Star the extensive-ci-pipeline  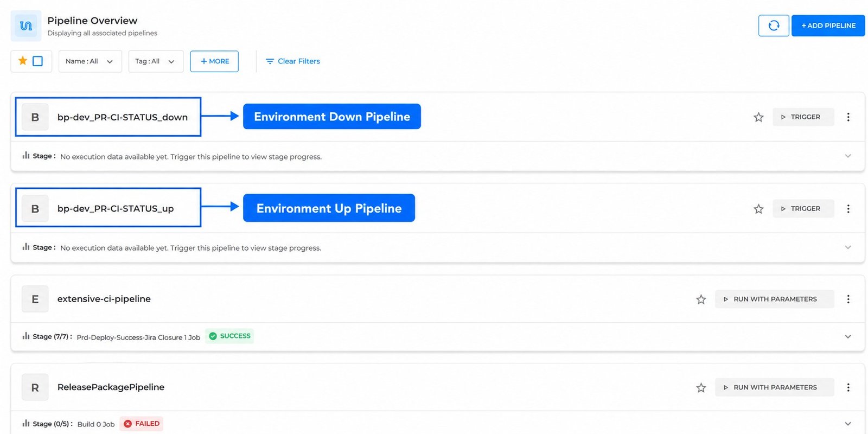tap(701, 299)
